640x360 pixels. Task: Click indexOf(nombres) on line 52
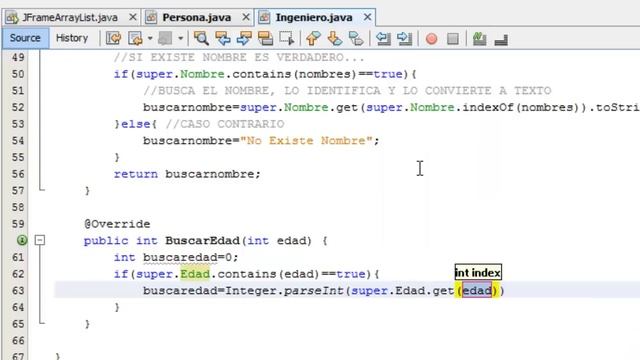click(521, 107)
